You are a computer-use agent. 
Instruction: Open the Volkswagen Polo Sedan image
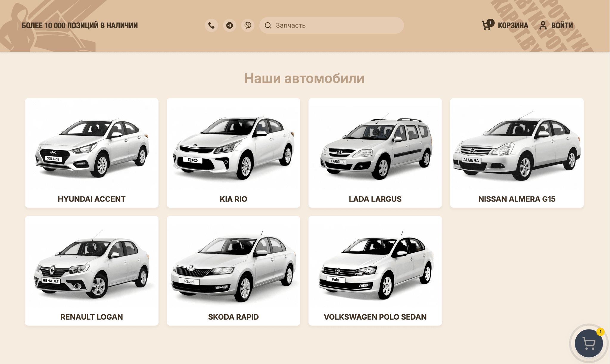pos(375,265)
